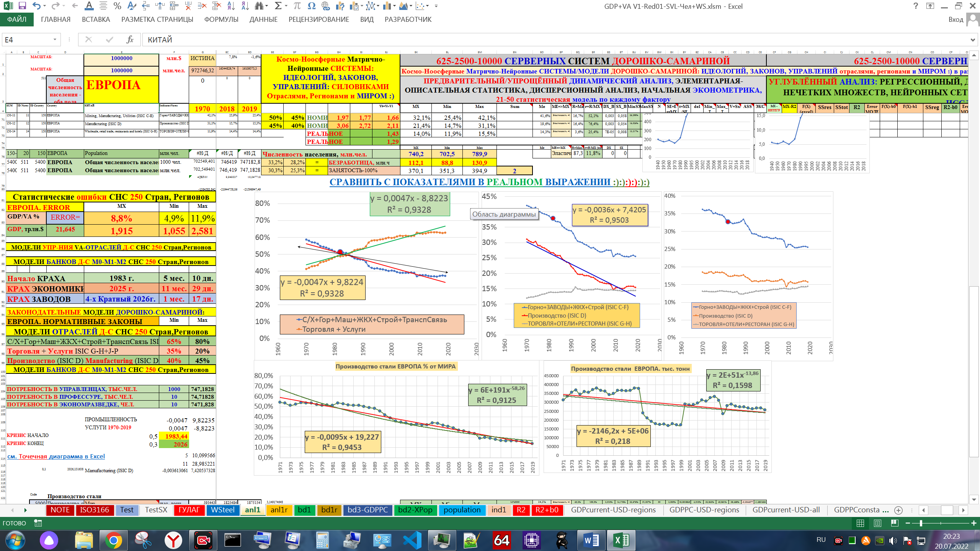Click the sort A to Я ascending icon

pyautogui.click(x=231, y=6)
